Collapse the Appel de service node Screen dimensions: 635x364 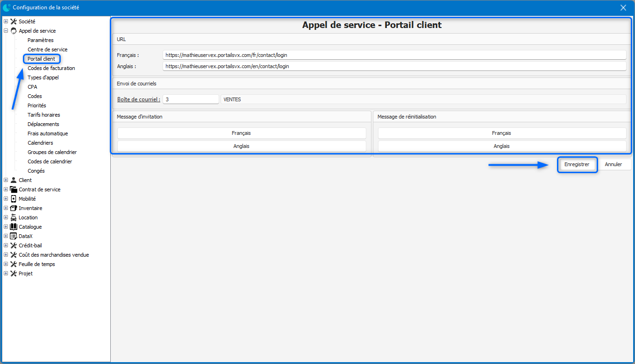[x=6, y=31]
